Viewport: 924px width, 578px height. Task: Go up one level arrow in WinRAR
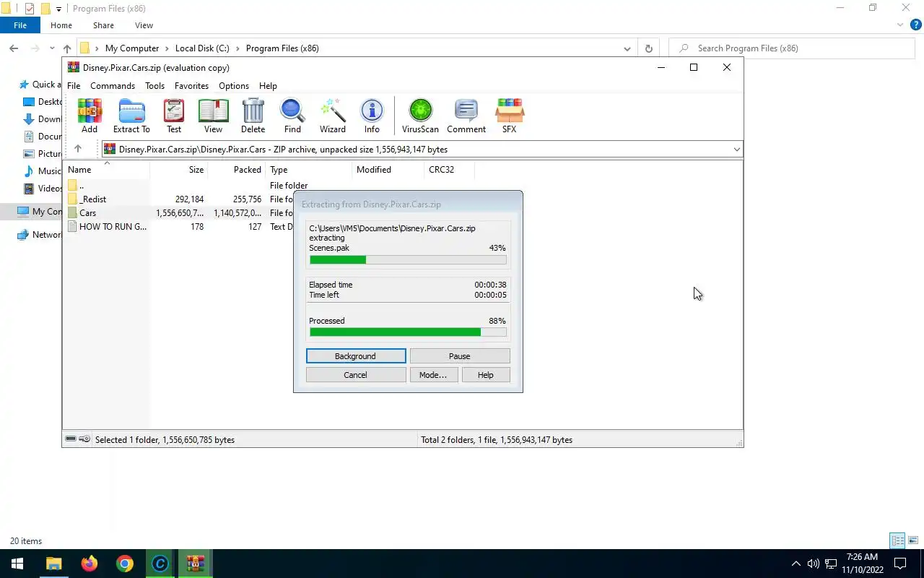[78, 149]
